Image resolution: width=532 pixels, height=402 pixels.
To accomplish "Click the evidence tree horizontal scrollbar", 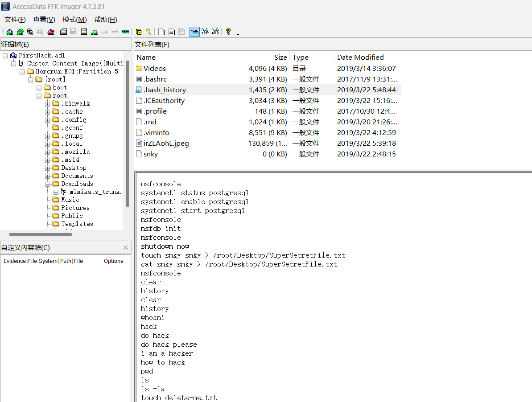I will click(x=41, y=234).
